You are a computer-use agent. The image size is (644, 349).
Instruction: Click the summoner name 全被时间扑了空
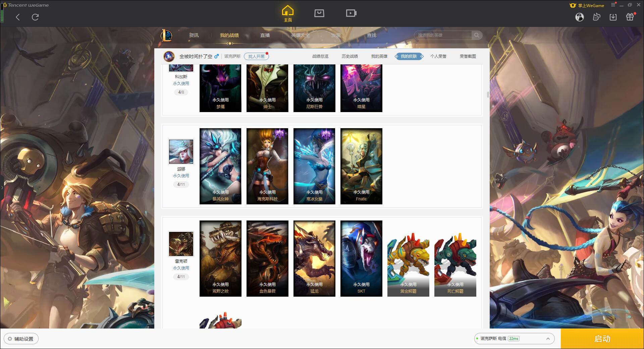(196, 56)
